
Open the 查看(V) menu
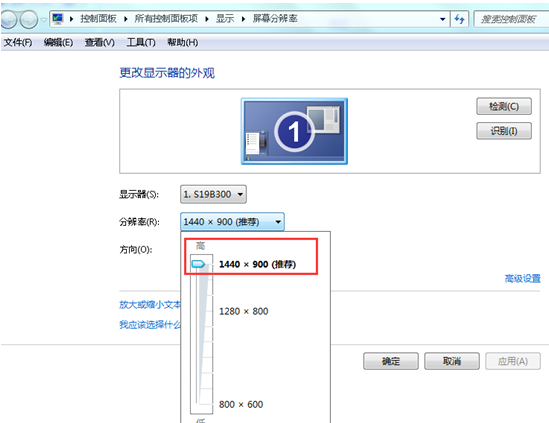pos(99,43)
